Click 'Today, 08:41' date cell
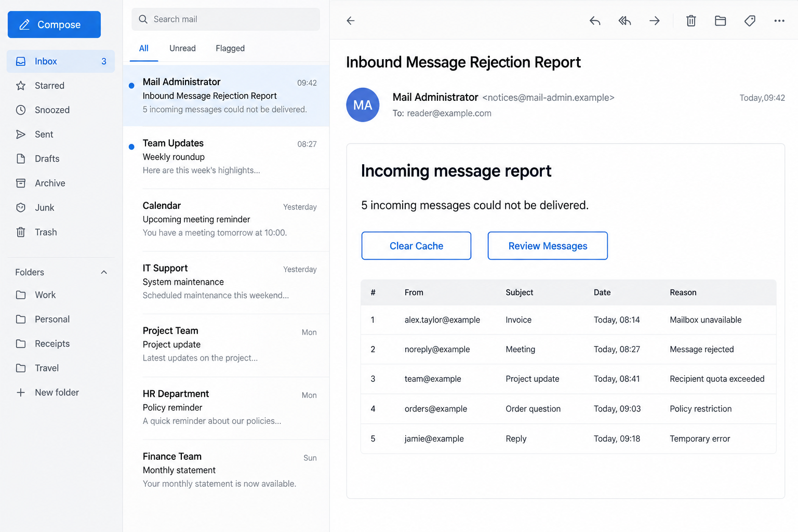 (x=617, y=379)
